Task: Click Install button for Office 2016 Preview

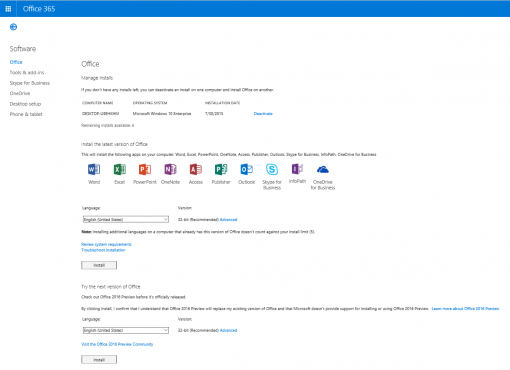Action: (99, 360)
